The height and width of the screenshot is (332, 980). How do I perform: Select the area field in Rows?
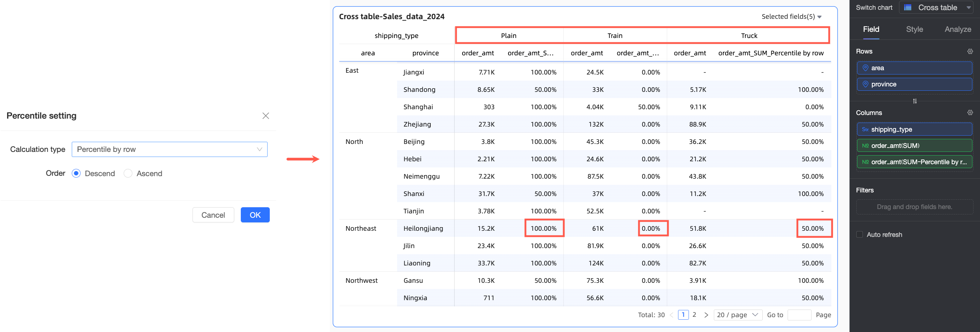(x=914, y=68)
